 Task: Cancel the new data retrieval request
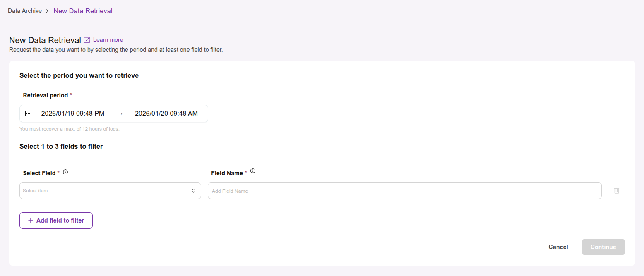click(558, 247)
